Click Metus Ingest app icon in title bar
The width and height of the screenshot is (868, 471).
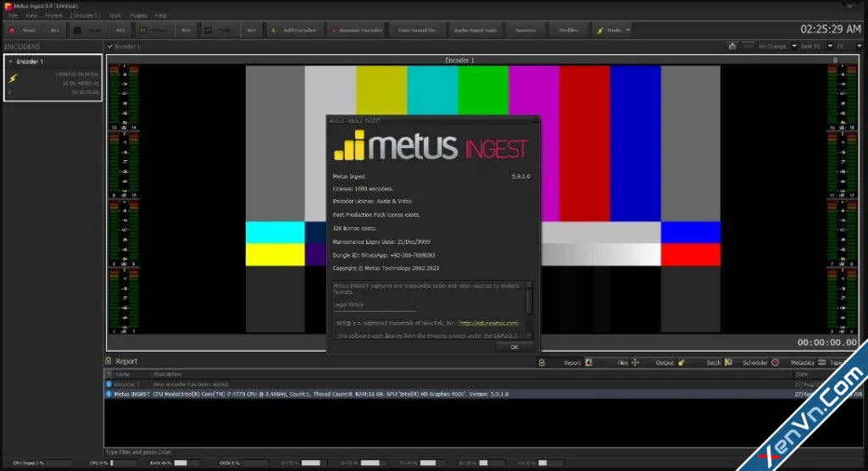(x=7, y=6)
